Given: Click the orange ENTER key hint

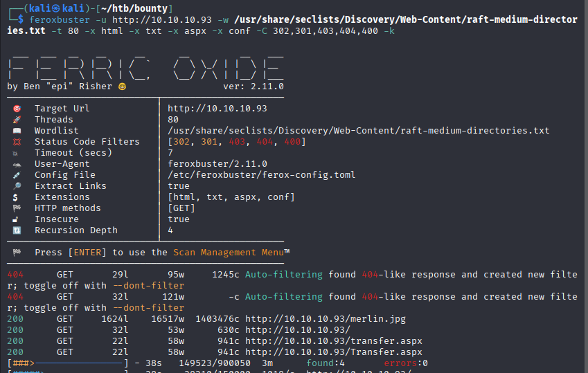Looking at the screenshot, I should click(87, 253).
